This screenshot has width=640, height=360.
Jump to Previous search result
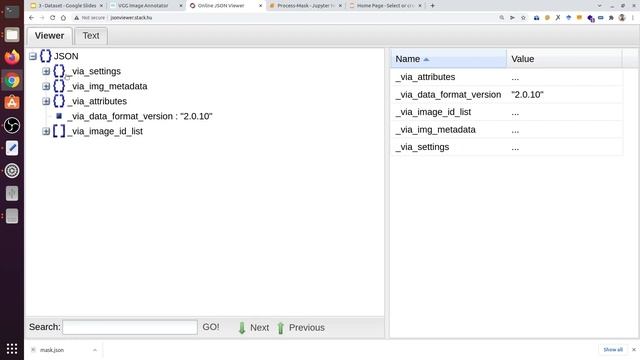[307, 328]
